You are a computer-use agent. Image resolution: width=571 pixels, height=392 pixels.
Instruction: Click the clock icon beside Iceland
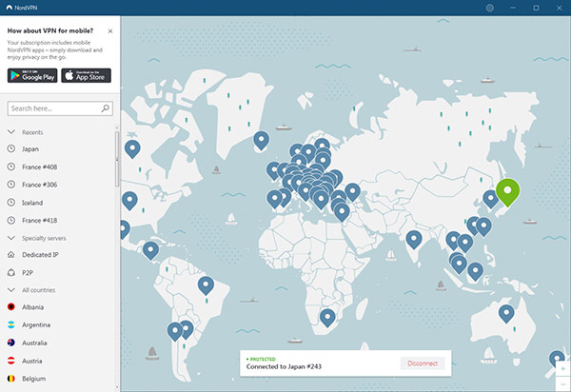click(11, 203)
